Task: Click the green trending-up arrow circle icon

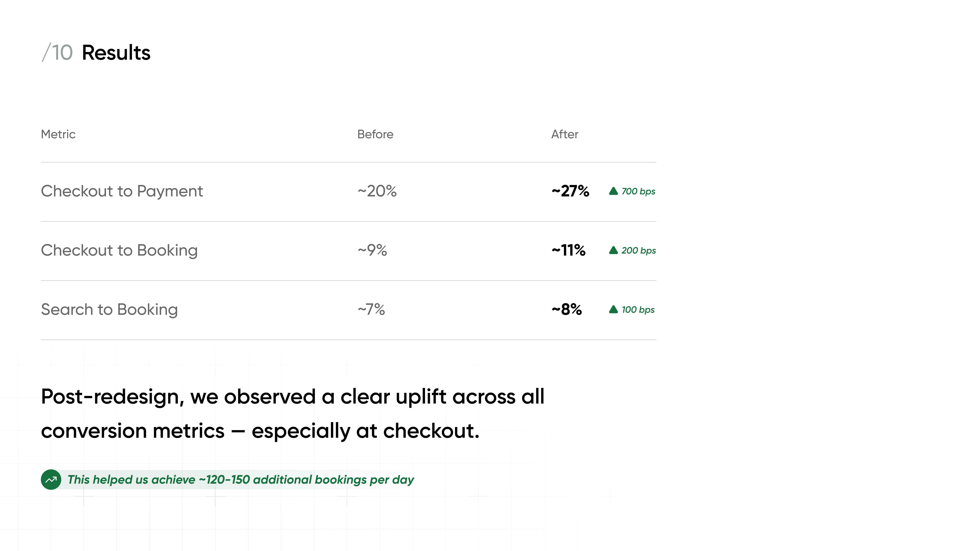Action: pos(51,480)
